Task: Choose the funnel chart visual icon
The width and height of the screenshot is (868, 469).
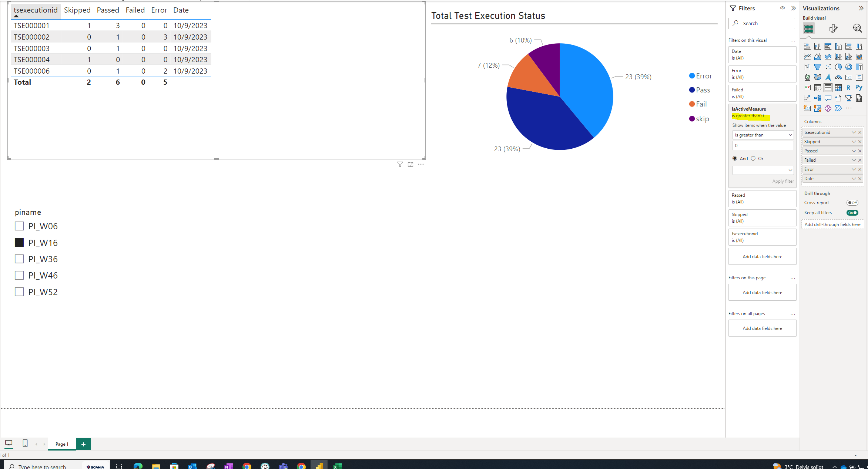Action: (817, 67)
